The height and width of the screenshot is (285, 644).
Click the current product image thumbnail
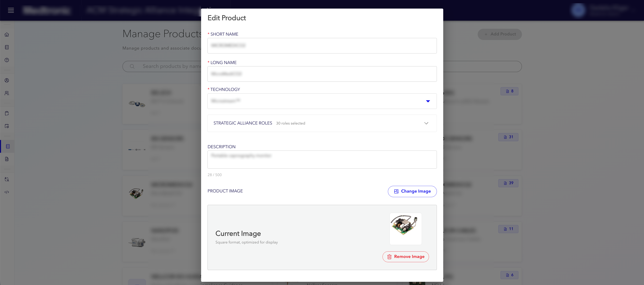tap(406, 229)
